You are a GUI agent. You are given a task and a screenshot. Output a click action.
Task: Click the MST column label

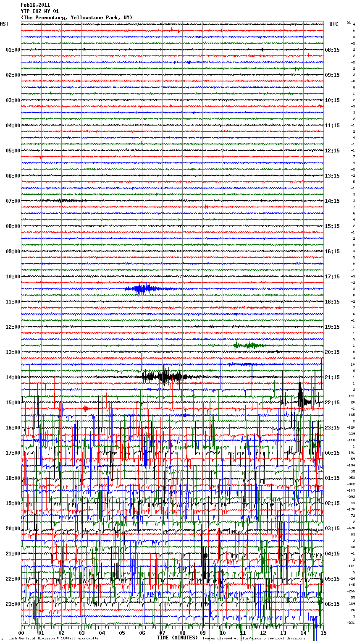(4, 24)
